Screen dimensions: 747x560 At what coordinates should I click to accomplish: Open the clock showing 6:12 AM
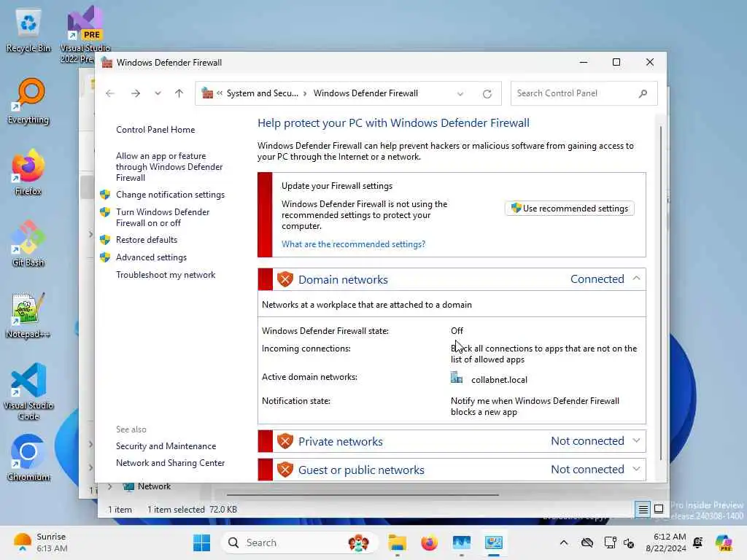665,542
